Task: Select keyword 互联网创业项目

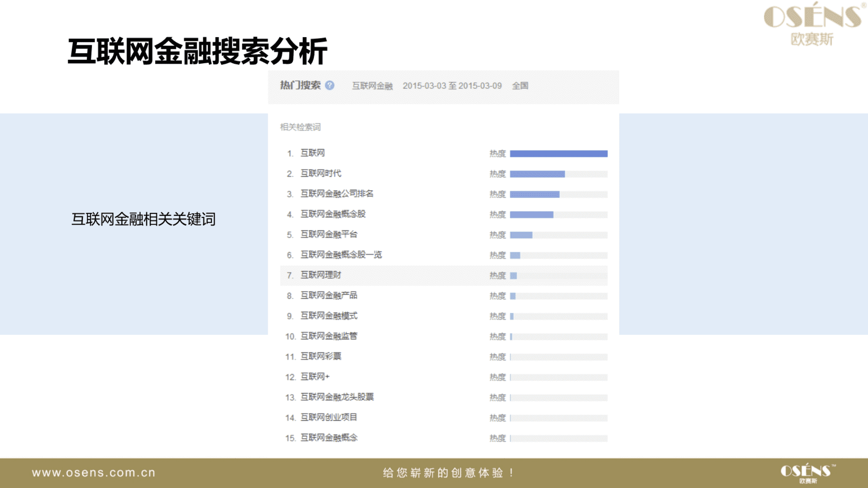Action: (329, 418)
